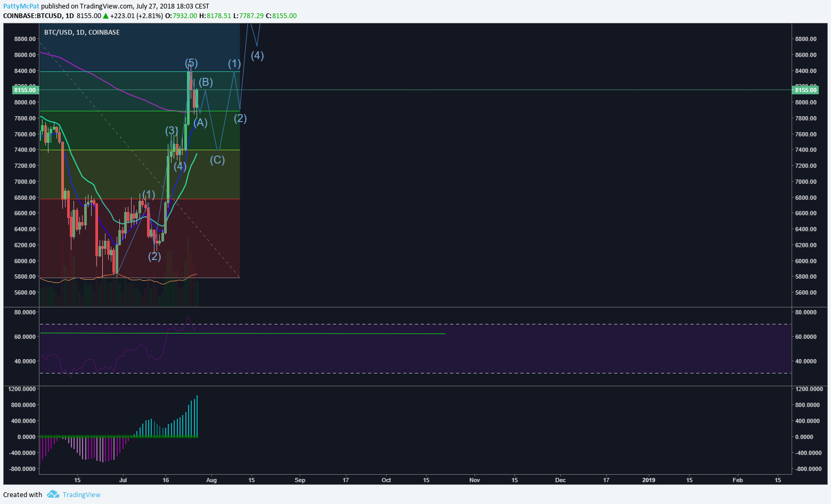Image resolution: width=831 pixels, height=504 pixels.
Task: Click 80.0000 on the right RSI axis
Action: (805, 312)
